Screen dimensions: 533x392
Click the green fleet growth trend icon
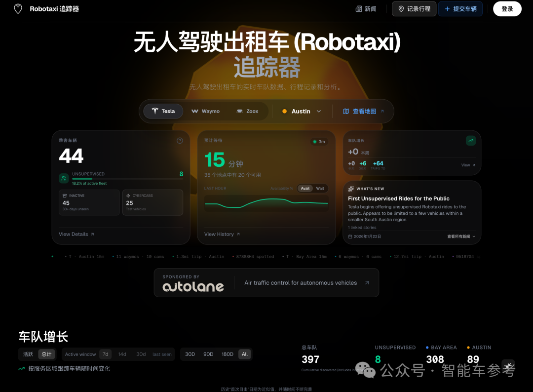pos(470,141)
